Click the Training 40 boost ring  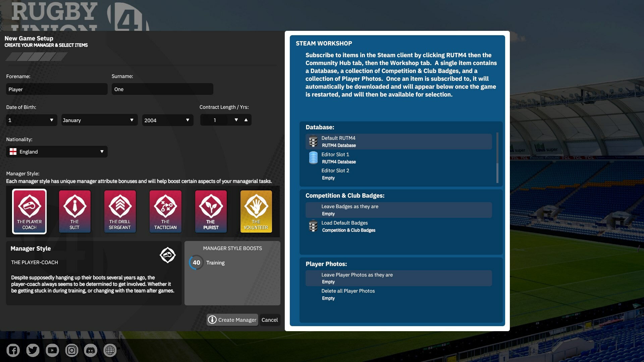pos(196,262)
